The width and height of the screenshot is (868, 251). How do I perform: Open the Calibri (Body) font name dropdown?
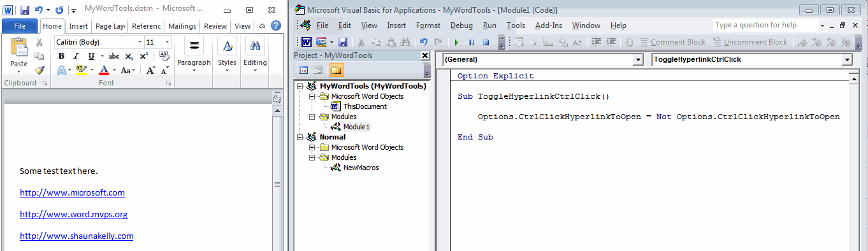(x=140, y=42)
